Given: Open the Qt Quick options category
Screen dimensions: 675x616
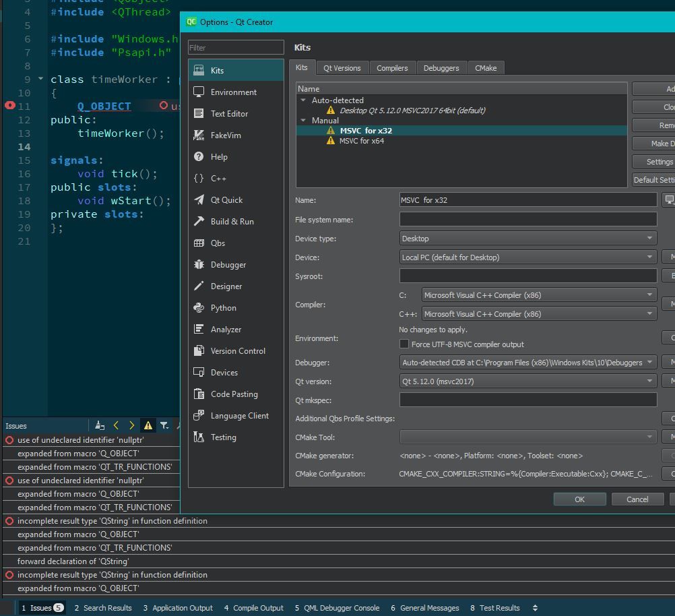Looking at the screenshot, I should pos(236,199).
